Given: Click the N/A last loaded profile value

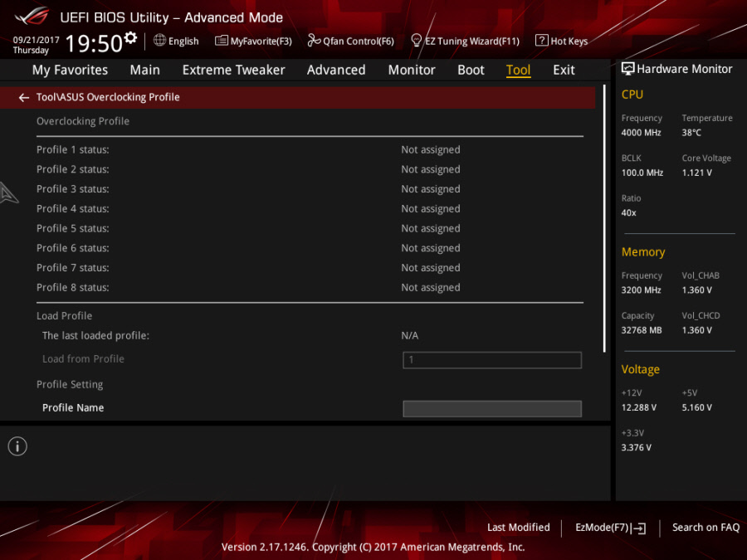Looking at the screenshot, I should click(x=410, y=336).
